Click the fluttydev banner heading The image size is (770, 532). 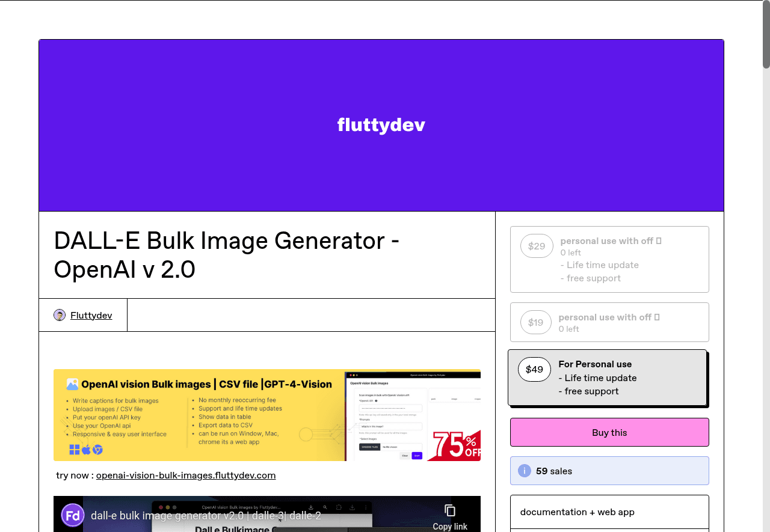tap(381, 125)
